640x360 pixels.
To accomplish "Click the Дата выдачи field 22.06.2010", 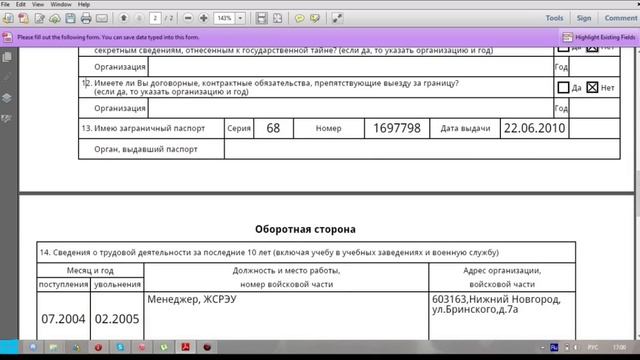I will (x=534, y=128).
